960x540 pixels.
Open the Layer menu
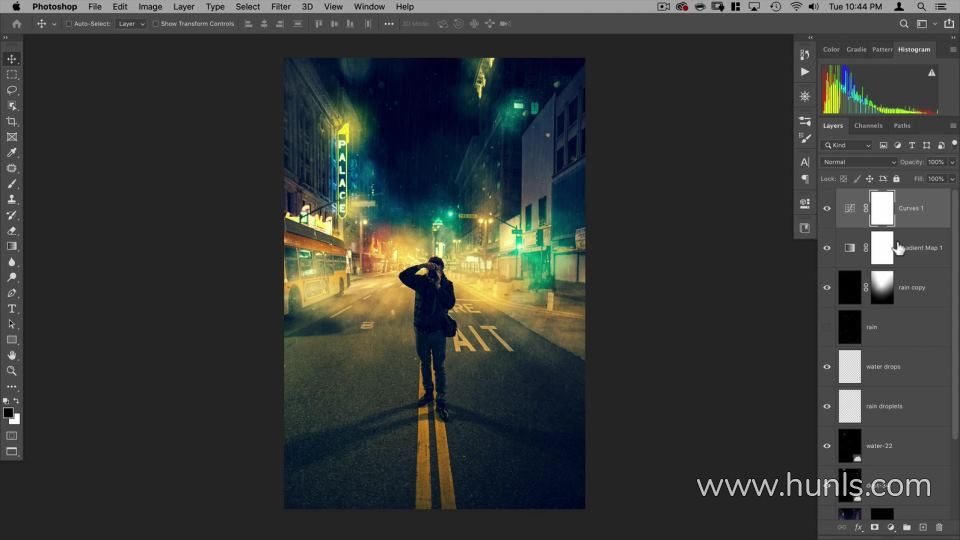[184, 7]
